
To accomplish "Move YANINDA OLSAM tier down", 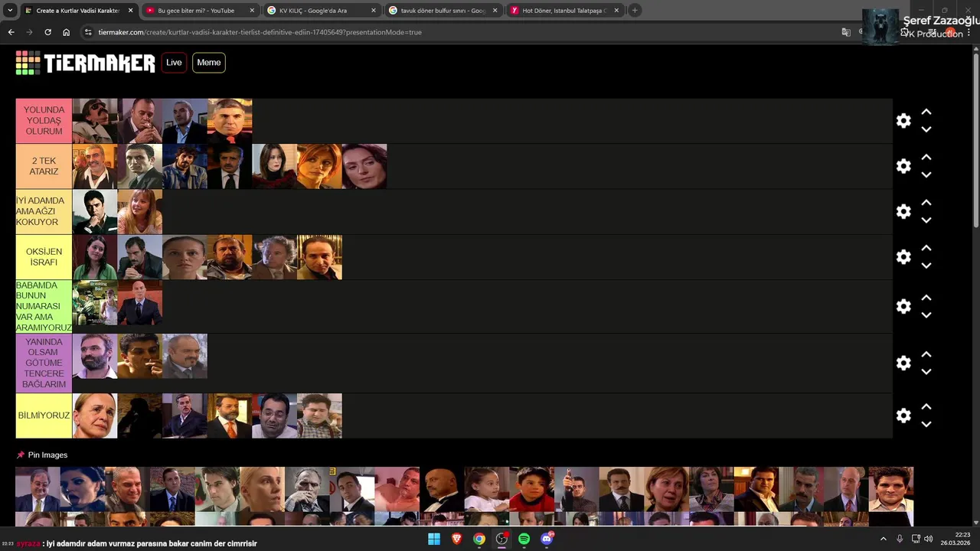I will (926, 371).
